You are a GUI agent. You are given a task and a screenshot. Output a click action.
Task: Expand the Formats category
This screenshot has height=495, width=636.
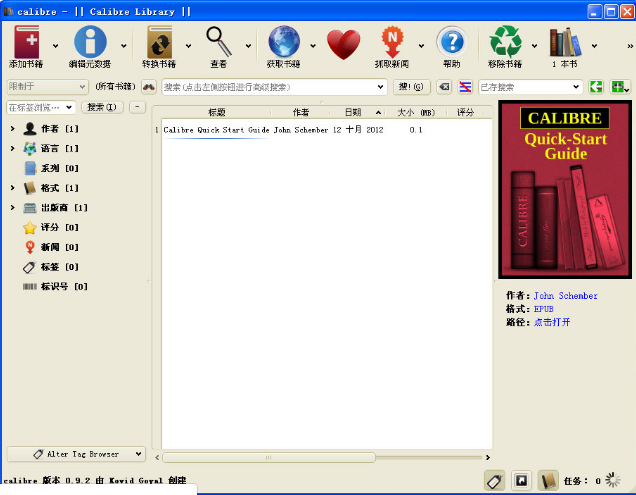pos(13,187)
